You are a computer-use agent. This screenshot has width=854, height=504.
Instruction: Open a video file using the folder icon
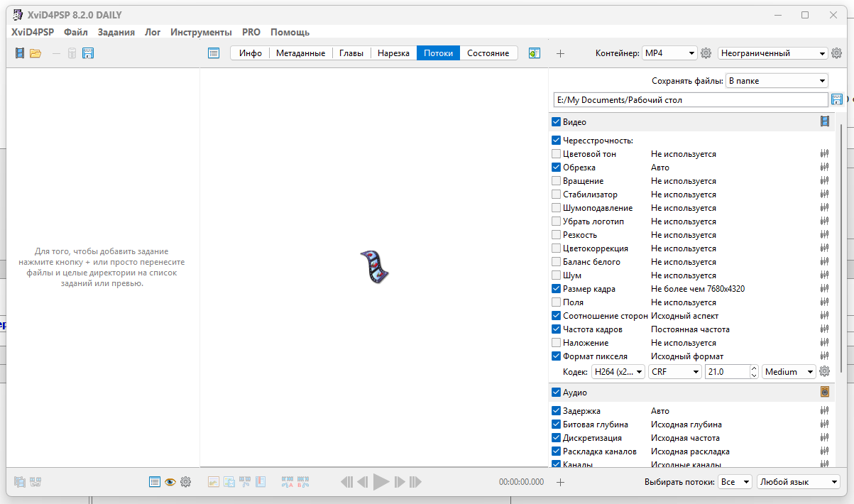coord(35,53)
